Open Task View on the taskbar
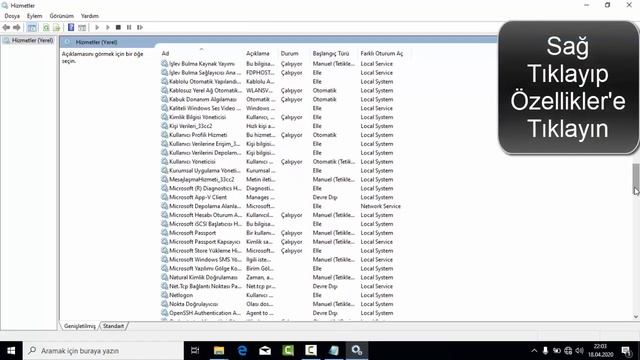The image size is (640, 360). click(195, 351)
